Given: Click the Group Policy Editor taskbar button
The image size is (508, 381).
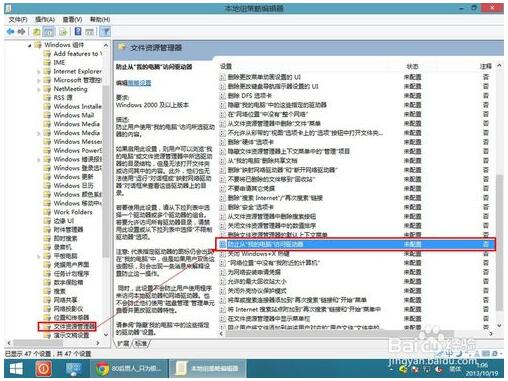Looking at the screenshot, I should [208, 369].
